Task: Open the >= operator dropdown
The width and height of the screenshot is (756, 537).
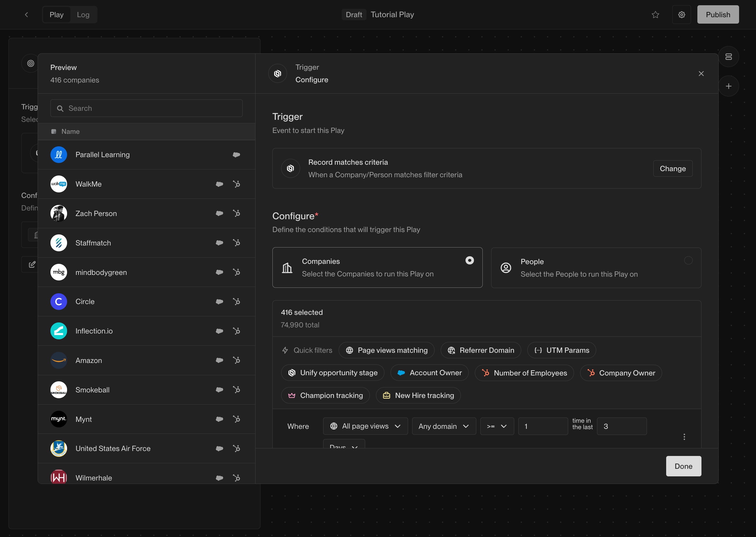Action: click(x=497, y=426)
